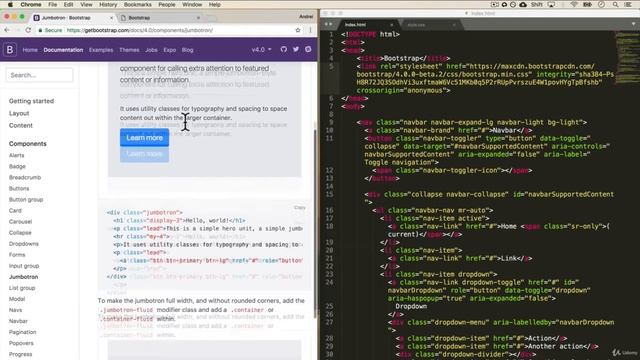Open Spotlight search in menu bar
The height and width of the screenshot is (360, 640).
615,4
